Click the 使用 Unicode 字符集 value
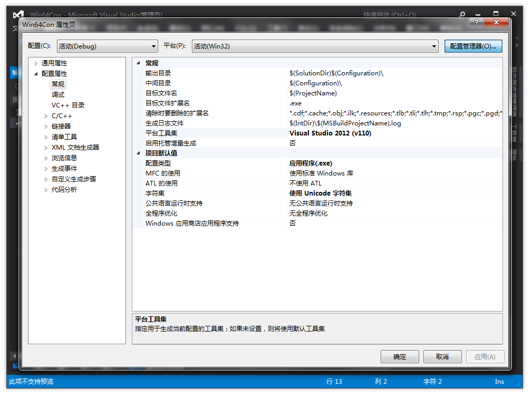Viewport: 532px width, 398px height. point(320,193)
